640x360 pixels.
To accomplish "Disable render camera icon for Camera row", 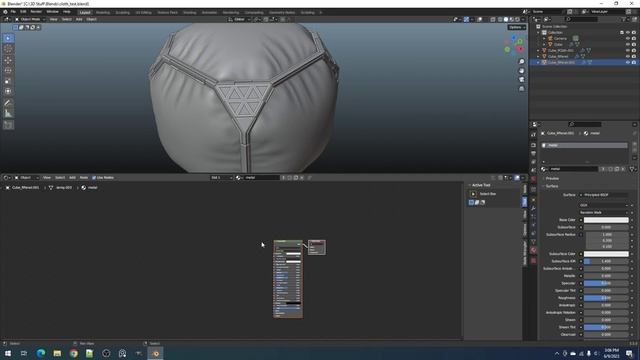I will tap(634, 38).
